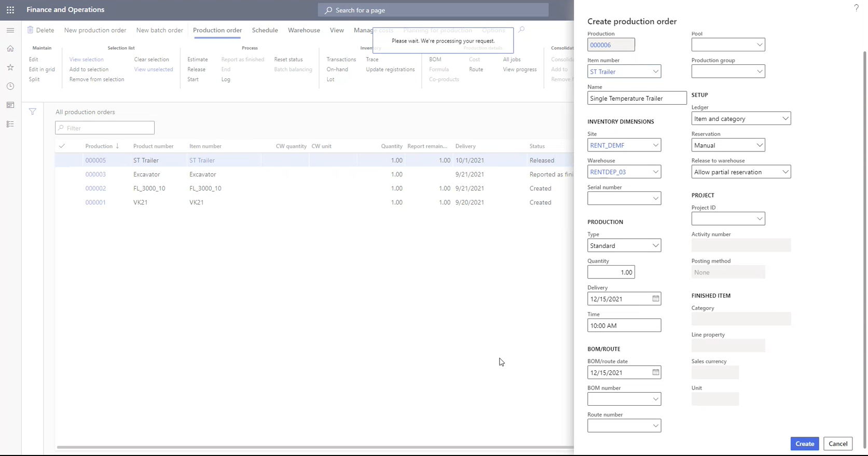Click the dialog vertical scrollbar
868x456 pixels.
865,249
